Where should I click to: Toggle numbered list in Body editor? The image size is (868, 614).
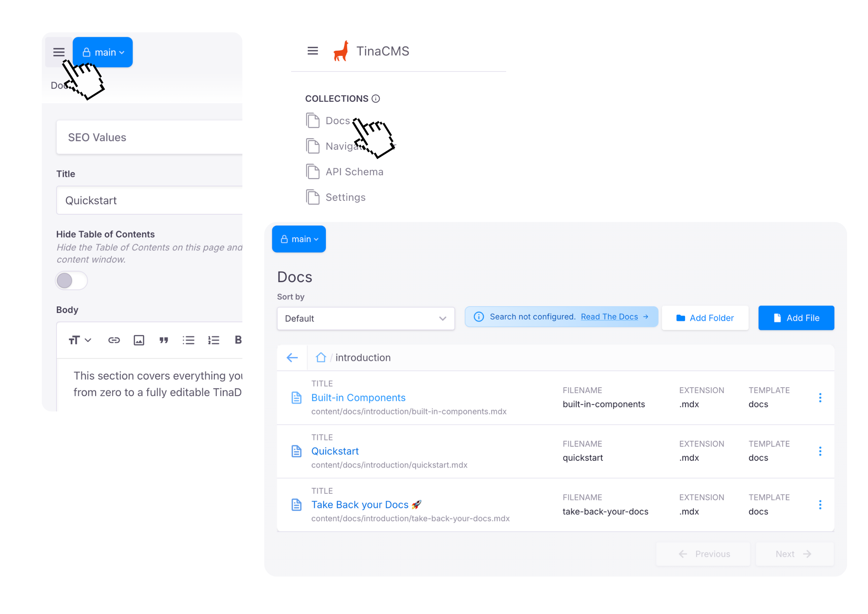(213, 340)
